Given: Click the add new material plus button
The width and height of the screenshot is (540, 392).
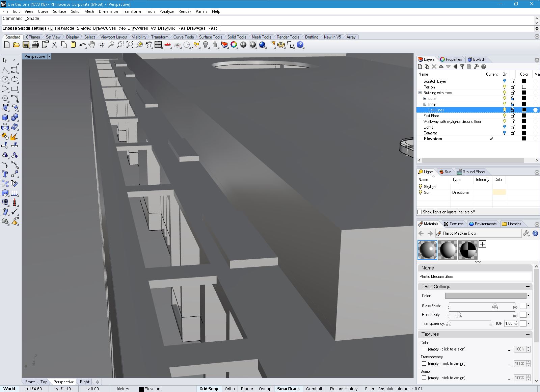Looking at the screenshot, I should click(x=482, y=244).
